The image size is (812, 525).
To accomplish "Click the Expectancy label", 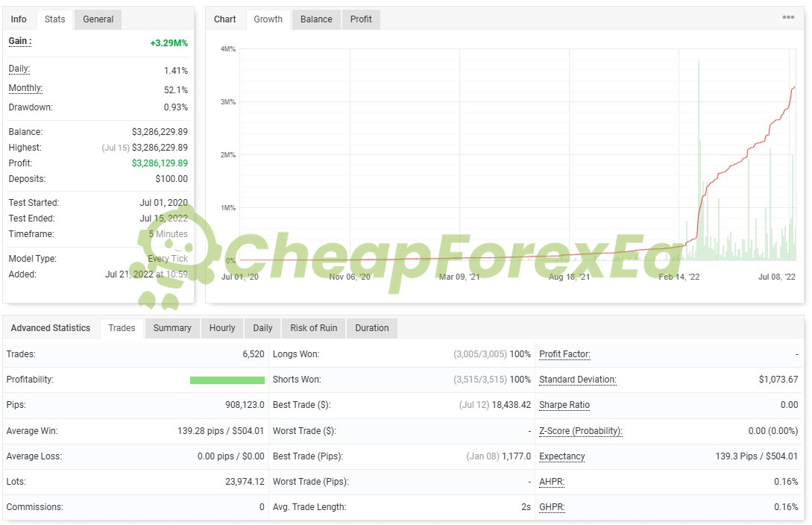I will point(562,456).
